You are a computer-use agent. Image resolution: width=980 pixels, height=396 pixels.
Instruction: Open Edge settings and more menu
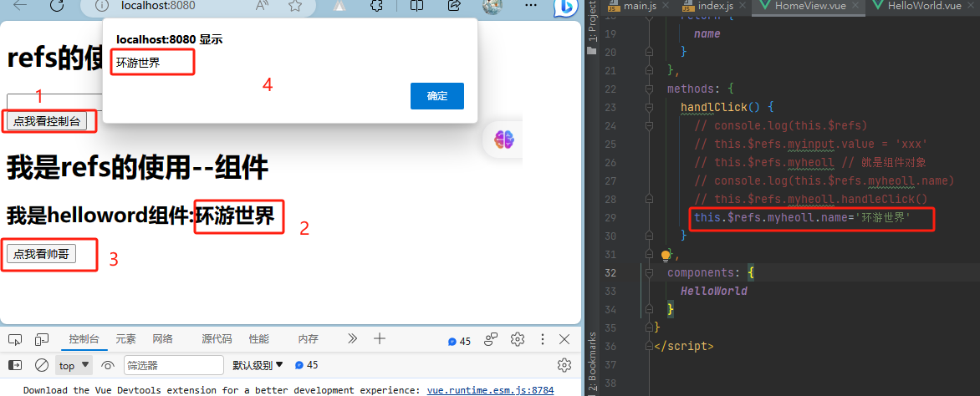click(x=530, y=6)
